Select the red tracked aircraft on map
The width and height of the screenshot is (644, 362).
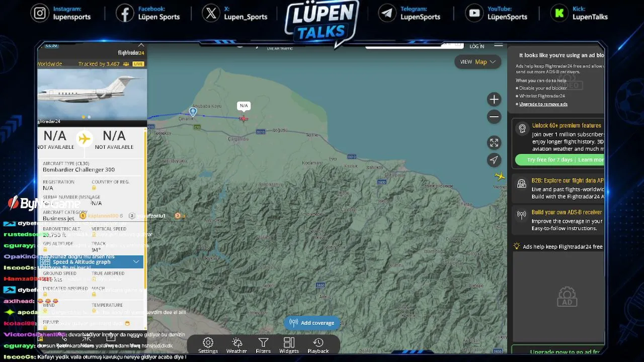244,118
